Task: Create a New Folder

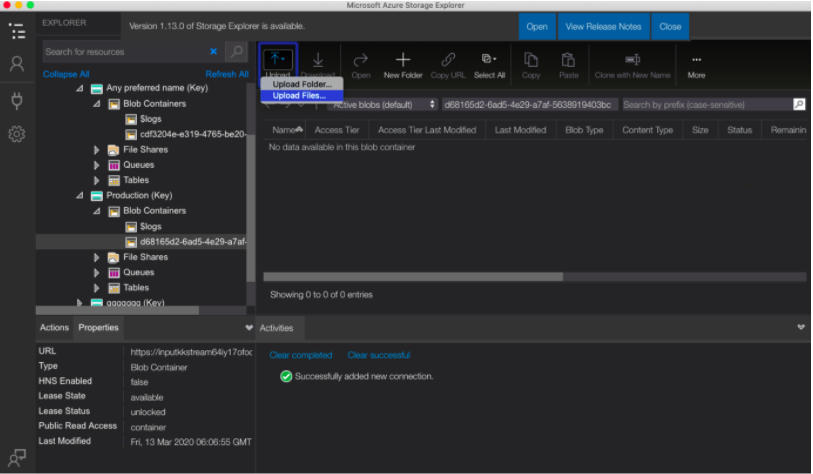Action: coord(403,65)
